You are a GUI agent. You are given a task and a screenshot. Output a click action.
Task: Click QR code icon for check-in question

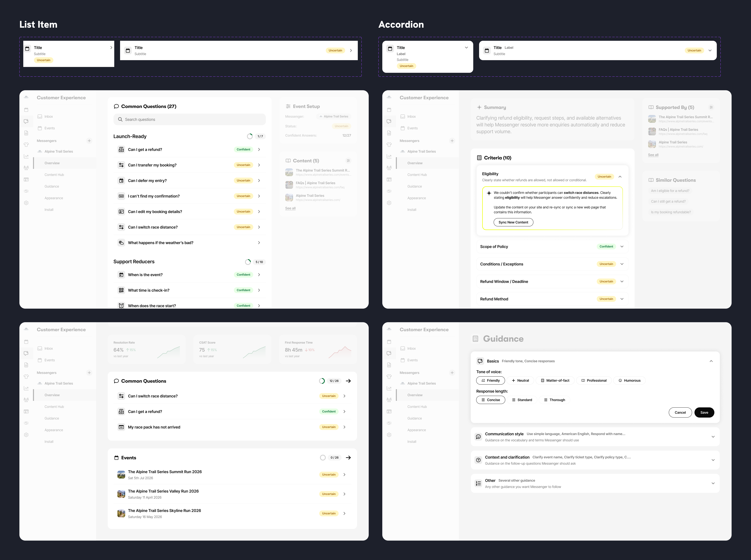tap(121, 290)
